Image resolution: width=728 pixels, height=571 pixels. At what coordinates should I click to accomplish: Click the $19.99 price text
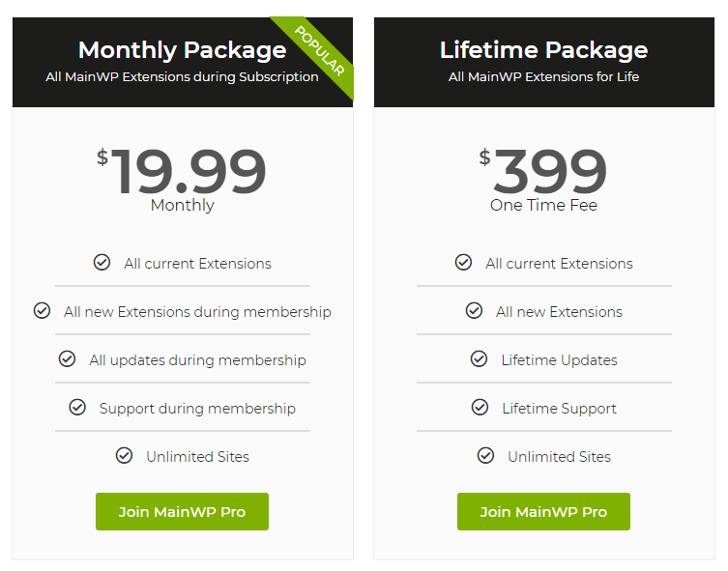(182, 171)
